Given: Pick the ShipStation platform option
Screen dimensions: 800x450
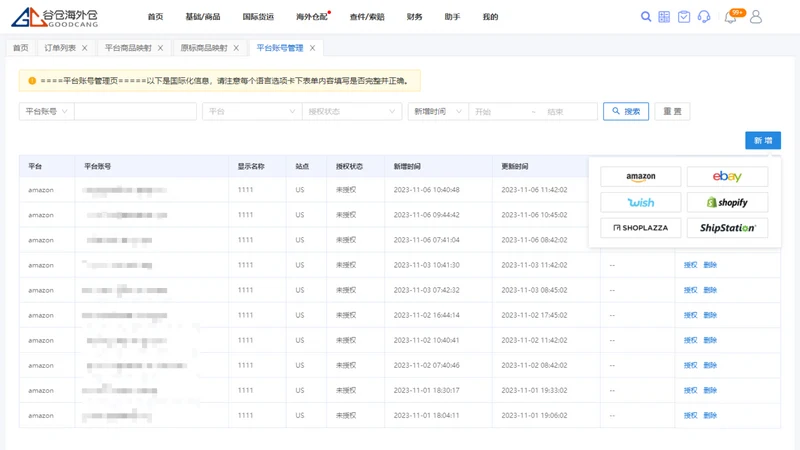Looking at the screenshot, I should 727,228.
